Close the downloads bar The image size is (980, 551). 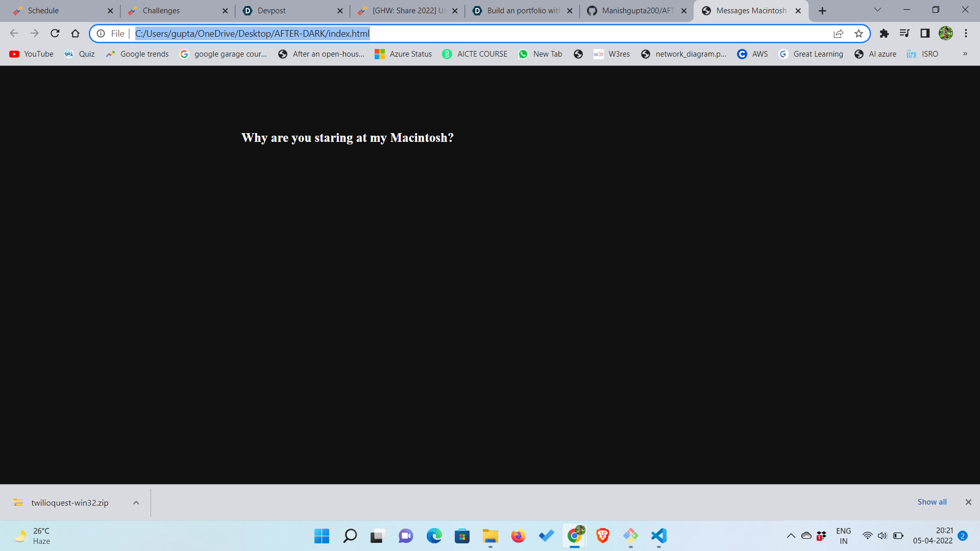tap(968, 502)
